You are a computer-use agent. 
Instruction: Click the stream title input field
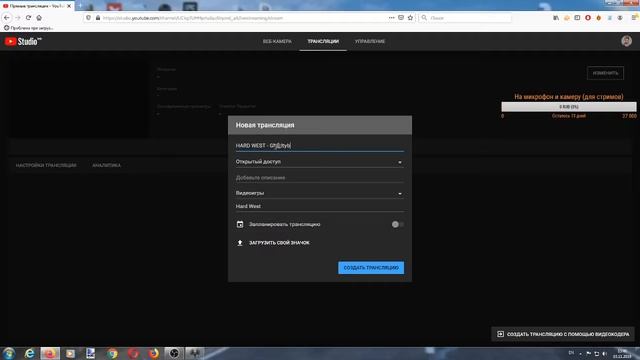click(x=320, y=146)
